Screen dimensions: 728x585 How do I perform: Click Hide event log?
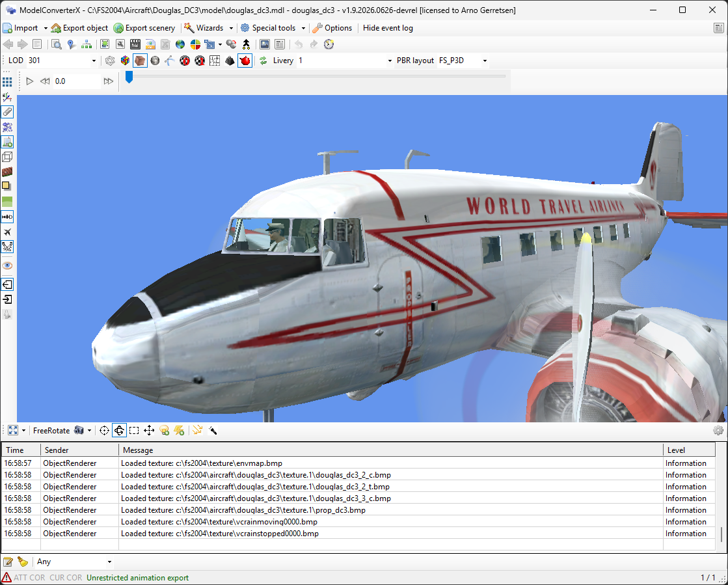tap(388, 29)
